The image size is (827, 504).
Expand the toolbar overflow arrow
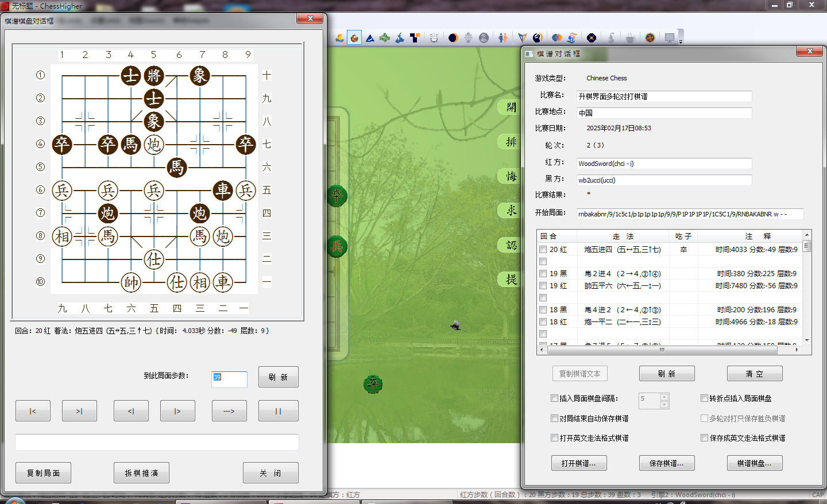click(681, 42)
